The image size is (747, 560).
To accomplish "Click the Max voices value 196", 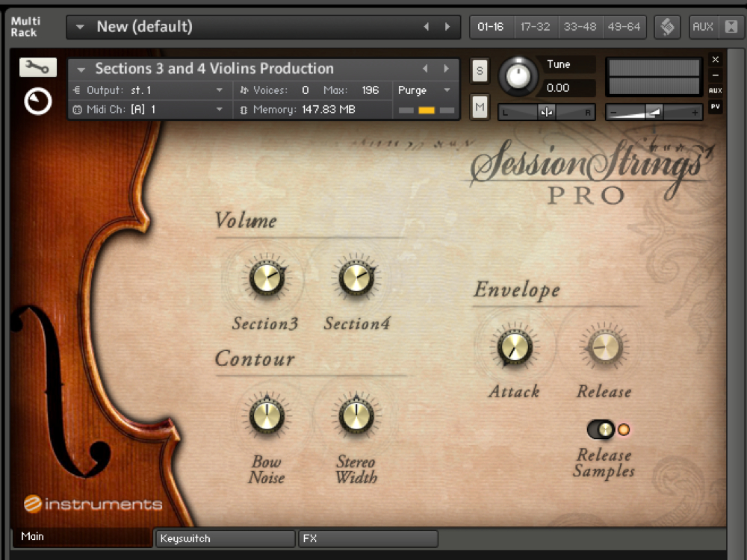I will (371, 90).
